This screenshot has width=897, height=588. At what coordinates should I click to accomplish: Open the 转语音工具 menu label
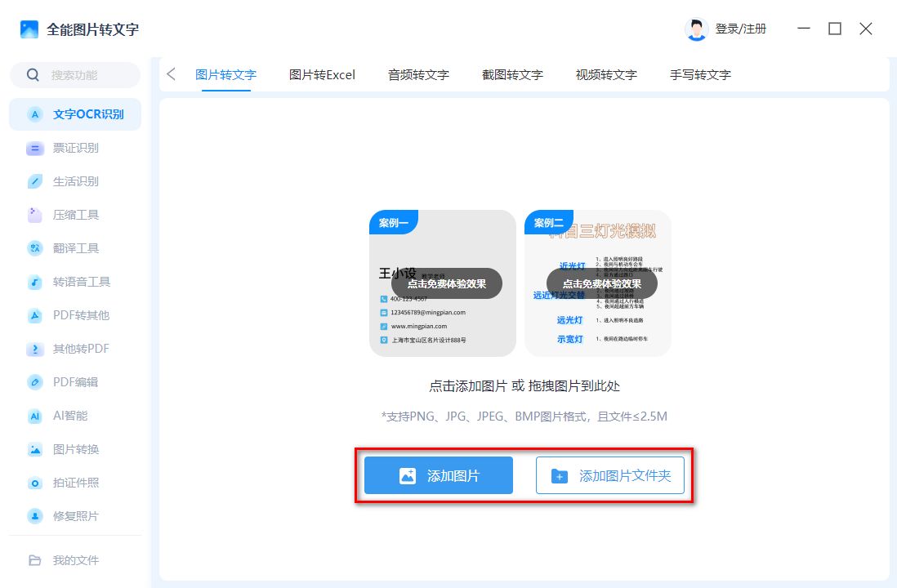click(82, 282)
